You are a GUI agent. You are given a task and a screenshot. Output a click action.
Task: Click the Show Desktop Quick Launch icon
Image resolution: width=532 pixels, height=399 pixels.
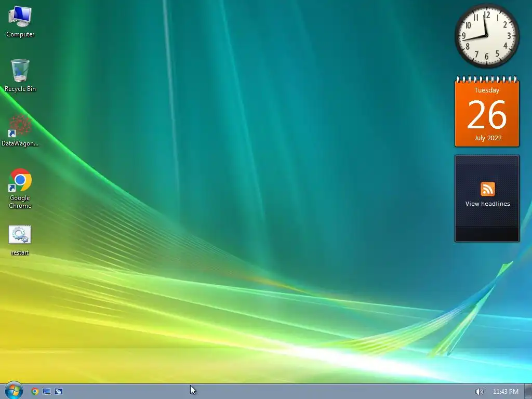coord(47,391)
